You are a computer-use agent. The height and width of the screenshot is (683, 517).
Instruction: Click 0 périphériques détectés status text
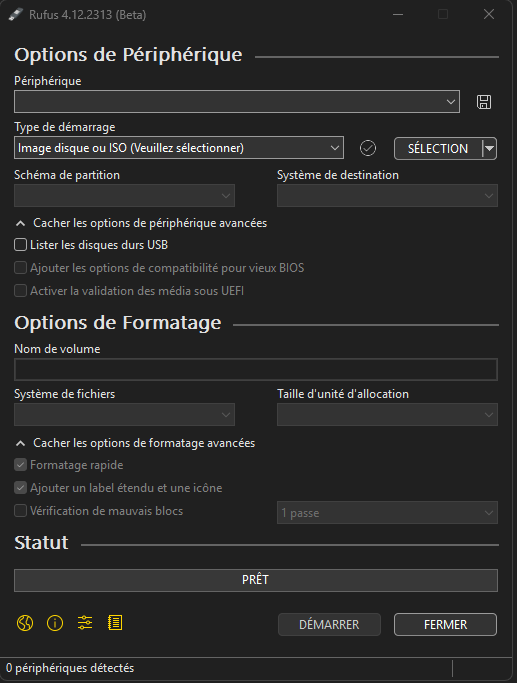tap(70, 668)
